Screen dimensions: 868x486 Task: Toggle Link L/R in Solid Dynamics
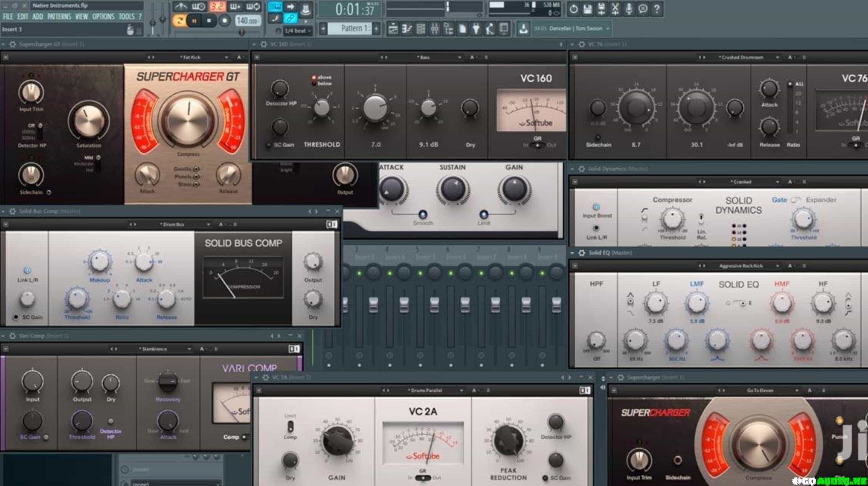pyautogui.click(x=596, y=228)
